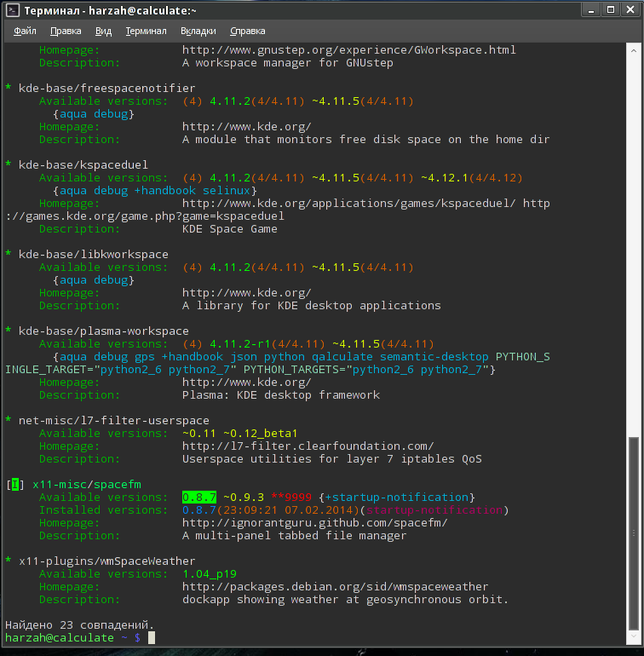Click the www.kde.org URL under freespacenotifier
This screenshot has height=656, width=644.
click(246, 127)
